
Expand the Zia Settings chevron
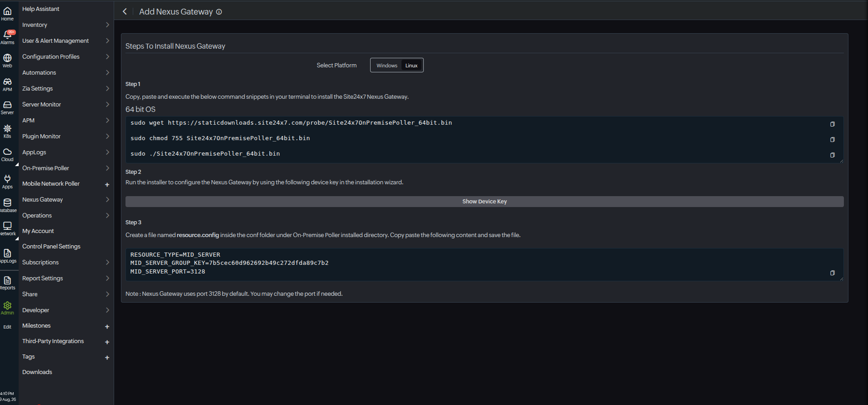(x=107, y=88)
